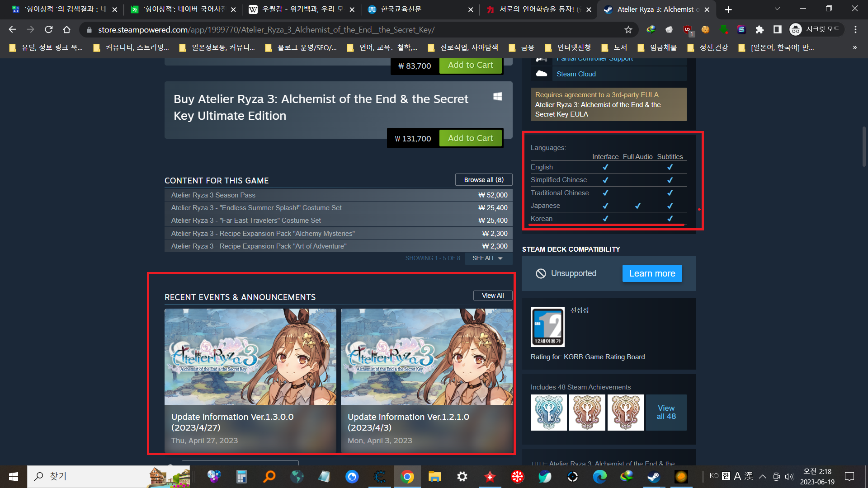Add the ₩83,700 edition to cart
The height and width of the screenshot is (488, 868).
471,65
